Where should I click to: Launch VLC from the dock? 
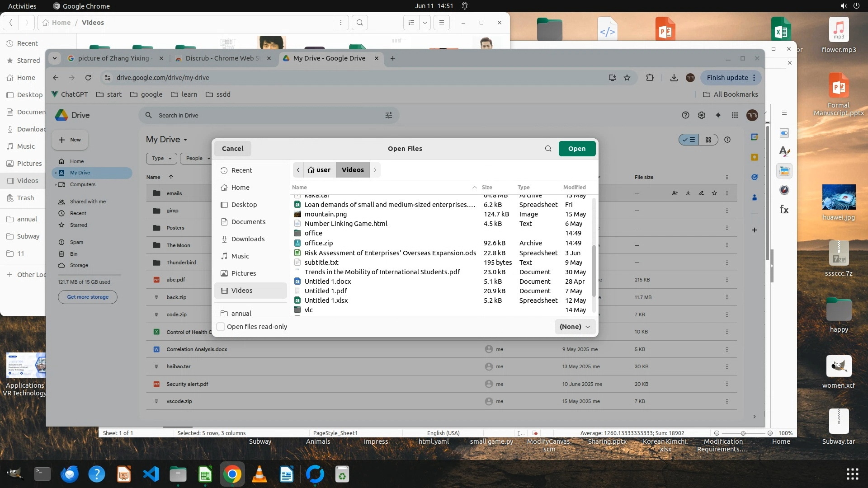[259, 474]
